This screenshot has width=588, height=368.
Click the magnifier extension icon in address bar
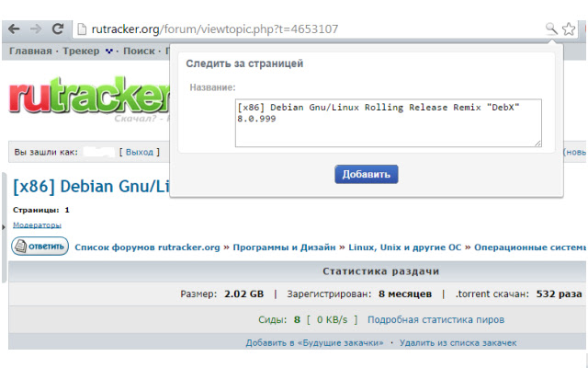(551, 29)
